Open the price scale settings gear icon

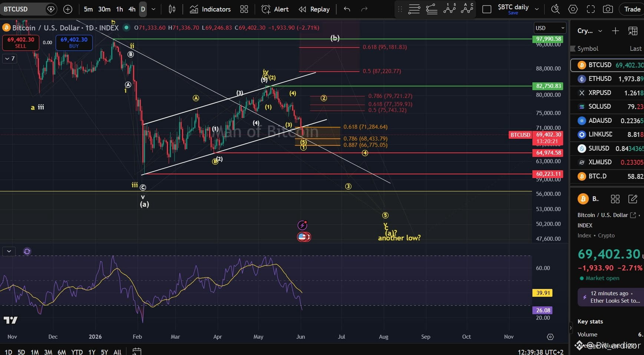(550, 337)
